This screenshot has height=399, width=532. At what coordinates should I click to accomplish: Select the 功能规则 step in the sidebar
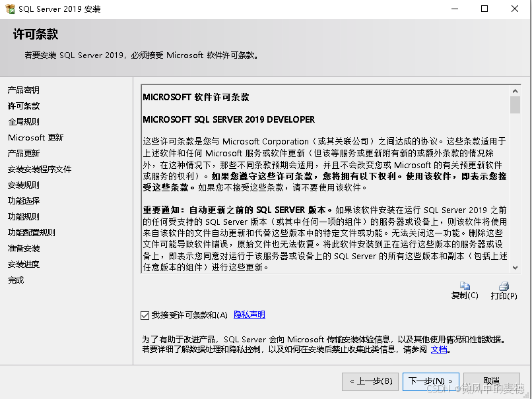[24, 216]
